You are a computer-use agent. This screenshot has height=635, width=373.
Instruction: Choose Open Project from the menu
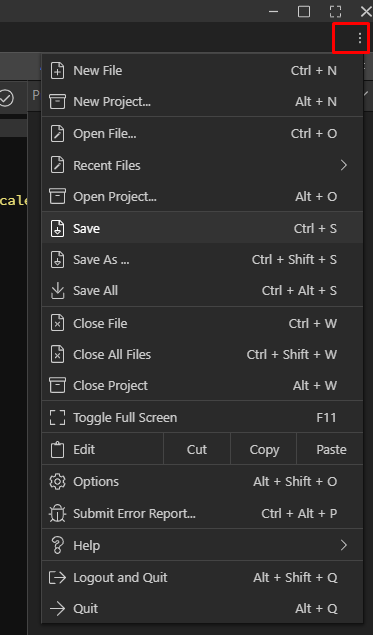click(x=202, y=196)
